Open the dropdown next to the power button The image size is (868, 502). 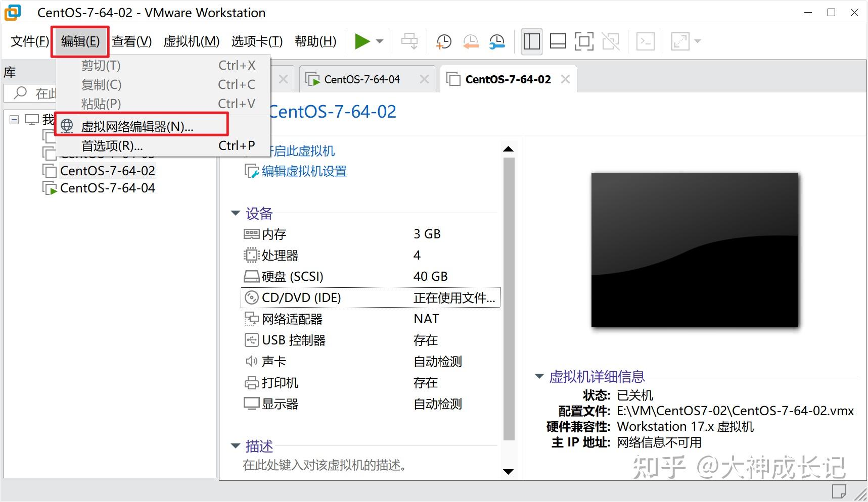click(x=379, y=41)
